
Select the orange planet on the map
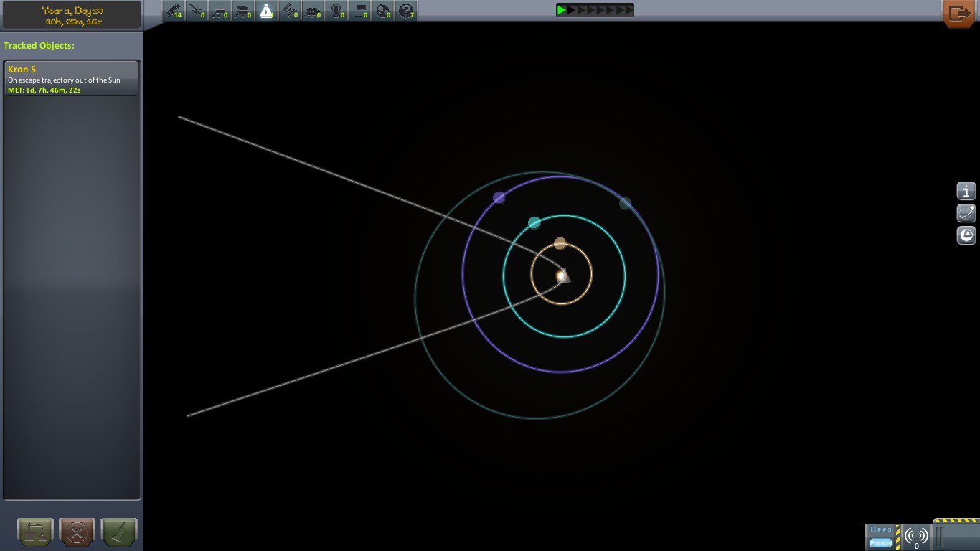[560, 244]
